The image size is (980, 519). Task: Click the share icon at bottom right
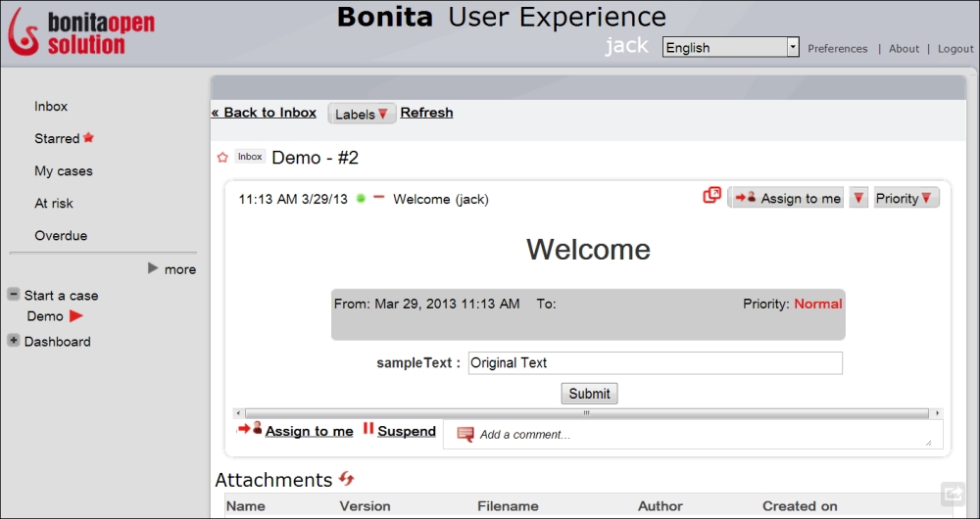click(954, 494)
